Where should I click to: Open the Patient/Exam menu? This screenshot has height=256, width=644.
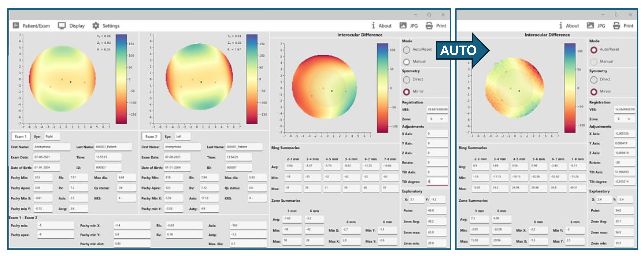[x=36, y=26]
